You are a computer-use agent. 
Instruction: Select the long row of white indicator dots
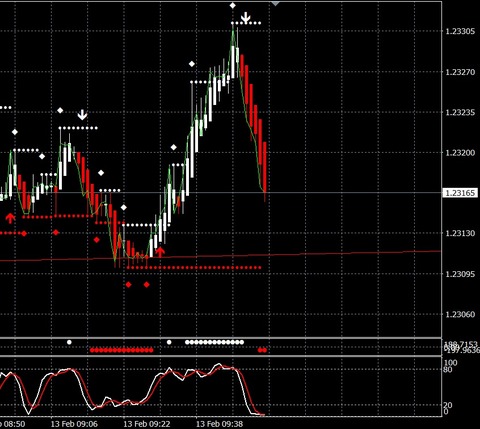[214, 342]
